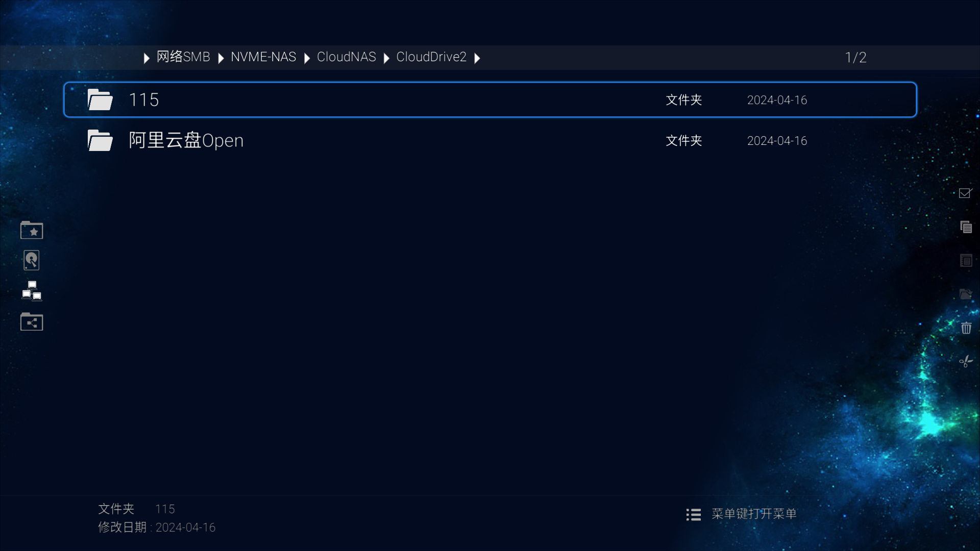Jump to the CloudNAS breadcrumb

pos(347,57)
